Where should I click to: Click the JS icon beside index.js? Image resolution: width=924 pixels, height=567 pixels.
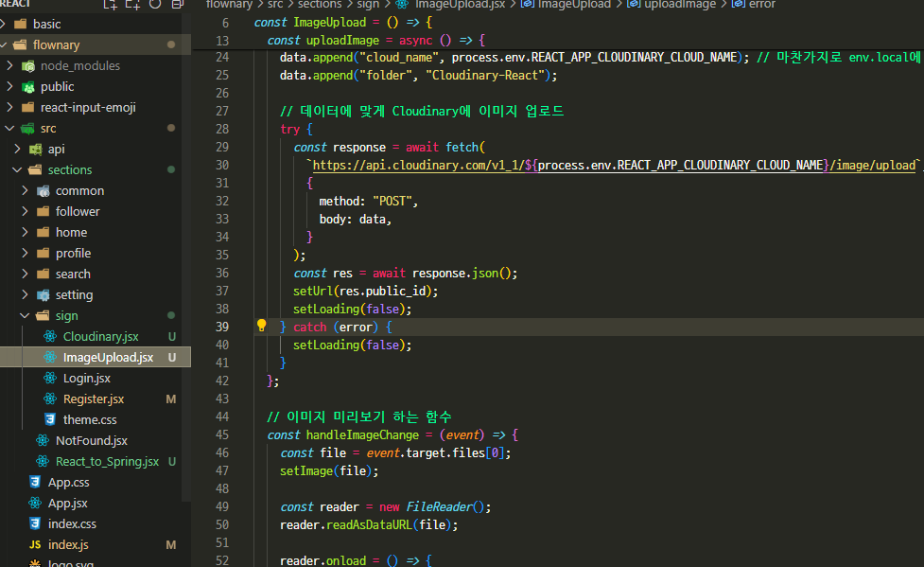click(35, 544)
